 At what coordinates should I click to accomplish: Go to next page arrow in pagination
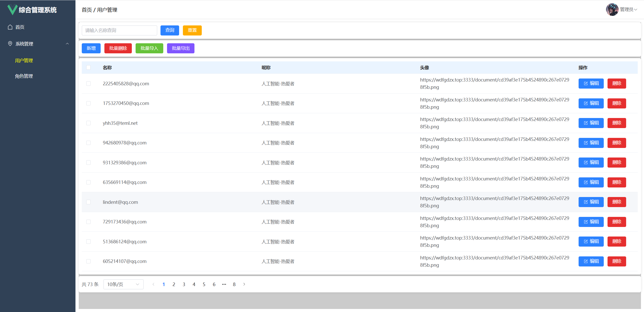[x=244, y=284]
